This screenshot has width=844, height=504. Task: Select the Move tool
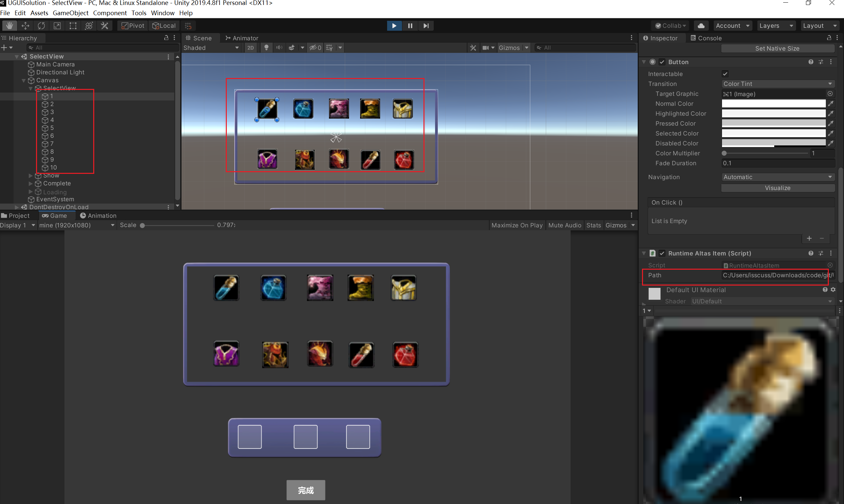25,26
